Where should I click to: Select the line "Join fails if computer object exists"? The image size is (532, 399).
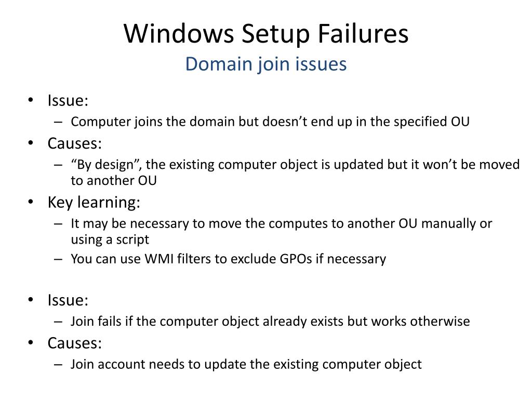(x=270, y=321)
